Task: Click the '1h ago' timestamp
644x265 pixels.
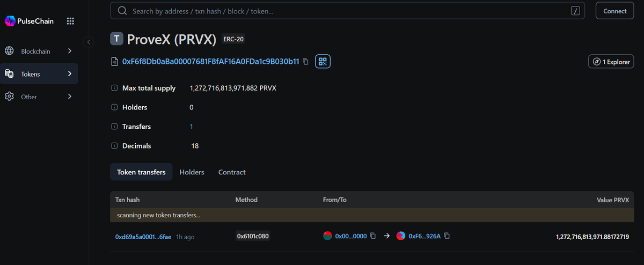Action: click(185, 237)
